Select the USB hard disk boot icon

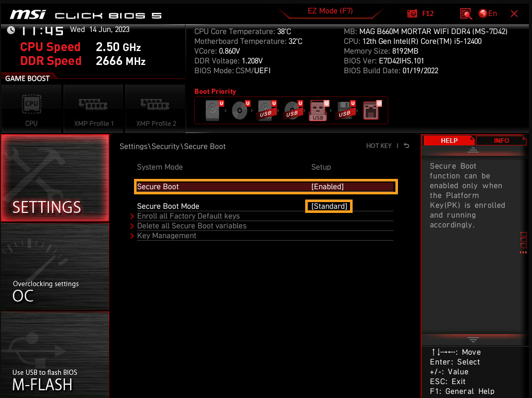coord(266,110)
